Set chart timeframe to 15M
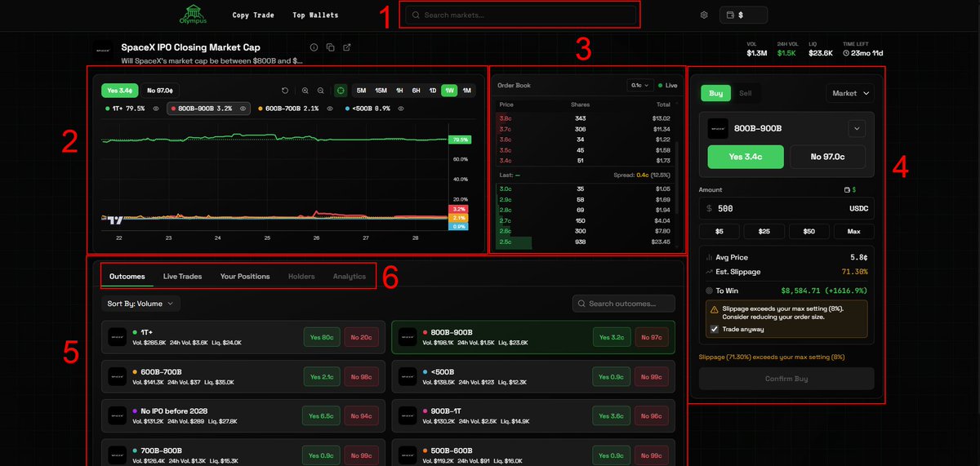980x466 pixels. coord(381,91)
